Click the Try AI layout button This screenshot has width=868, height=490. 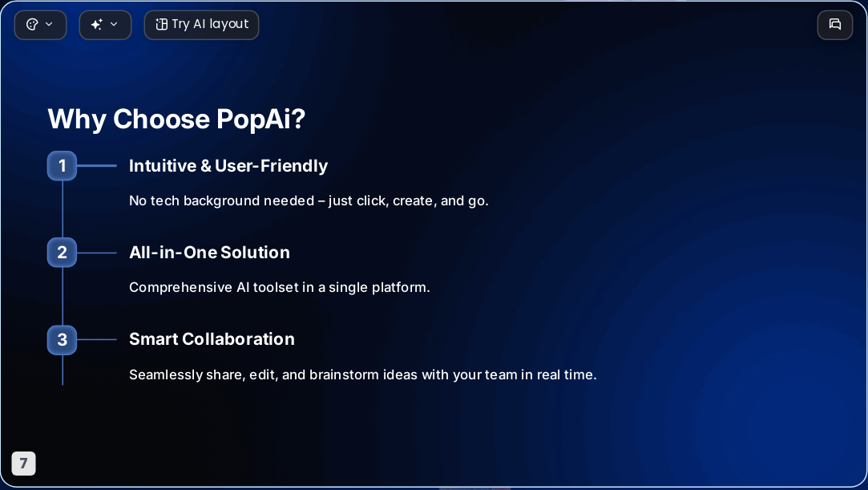[x=201, y=25]
